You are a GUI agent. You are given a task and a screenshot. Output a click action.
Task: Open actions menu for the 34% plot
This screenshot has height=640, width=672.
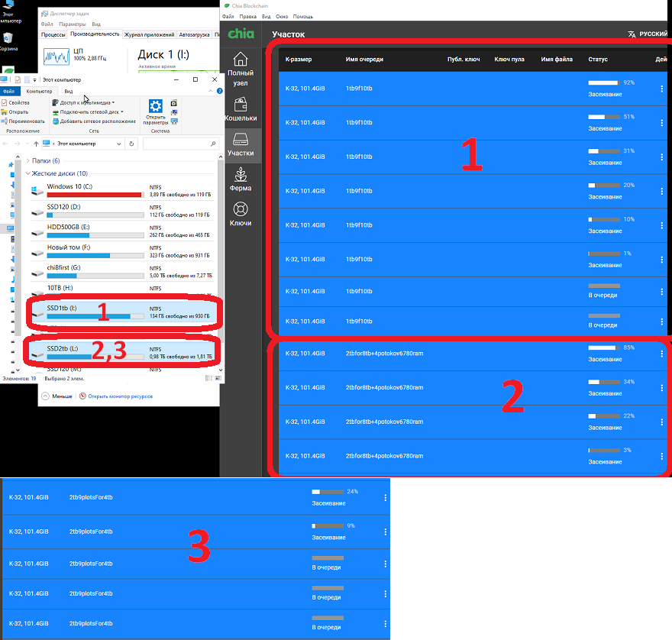662,388
